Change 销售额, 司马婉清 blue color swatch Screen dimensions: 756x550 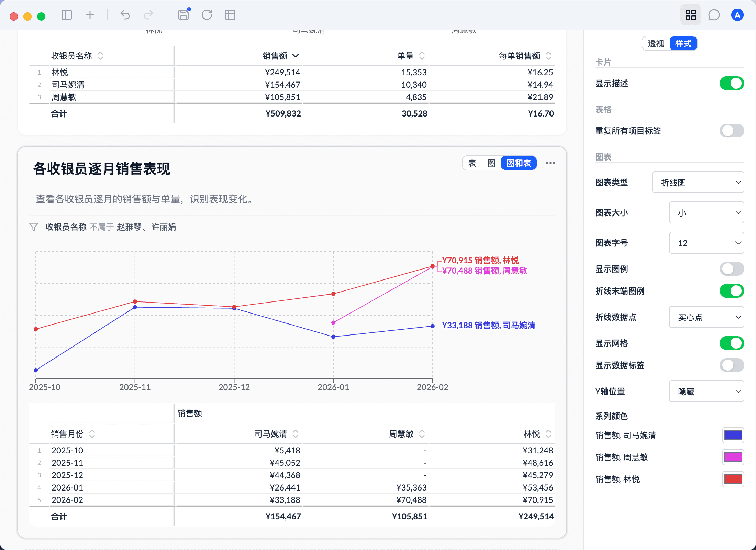click(x=733, y=435)
